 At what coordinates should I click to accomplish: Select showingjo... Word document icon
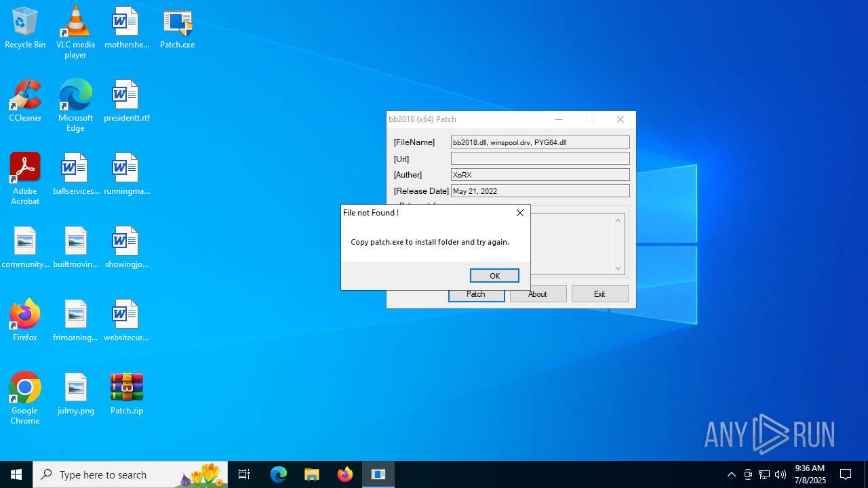pos(126,248)
